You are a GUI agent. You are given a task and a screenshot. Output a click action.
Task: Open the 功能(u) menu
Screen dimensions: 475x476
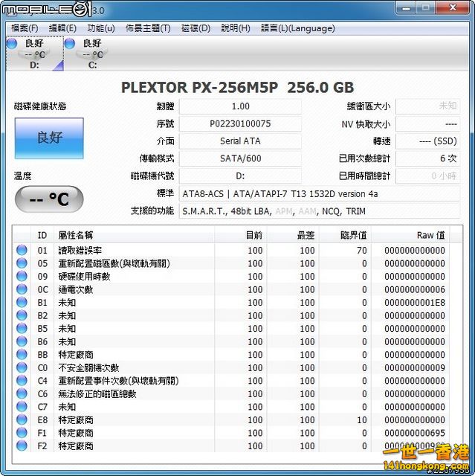(x=101, y=28)
